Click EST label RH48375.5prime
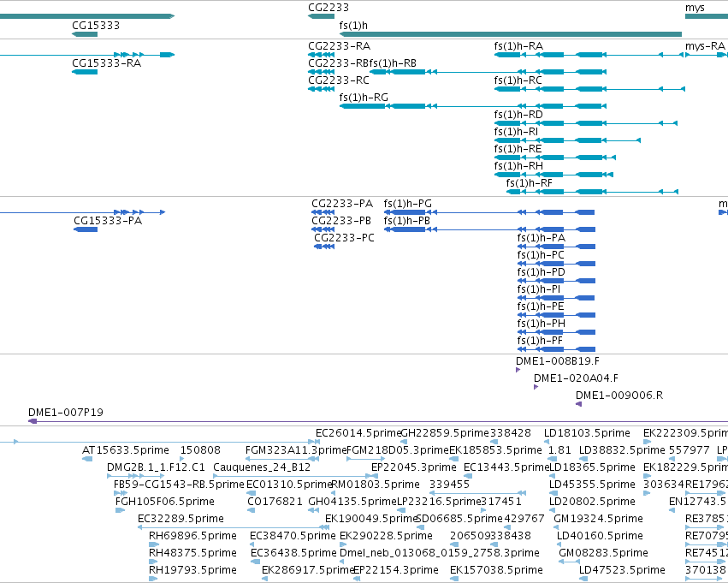This screenshot has height=583, width=728. click(x=192, y=554)
